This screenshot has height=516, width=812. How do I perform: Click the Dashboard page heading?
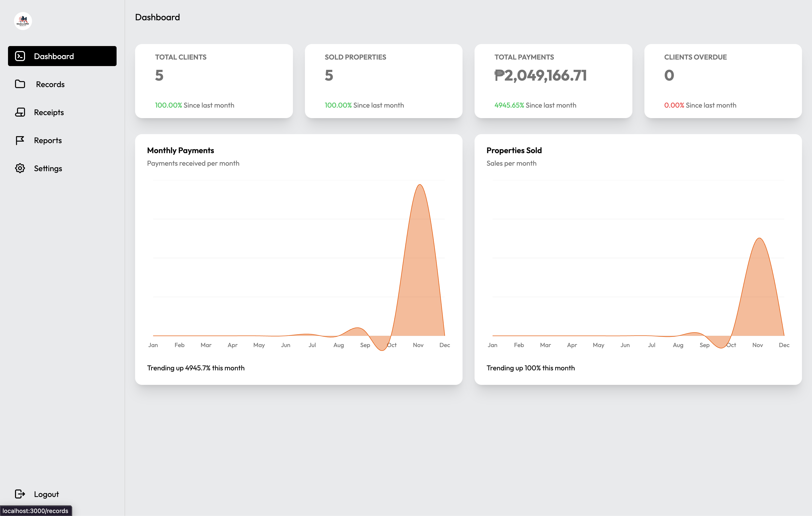pyautogui.click(x=158, y=17)
